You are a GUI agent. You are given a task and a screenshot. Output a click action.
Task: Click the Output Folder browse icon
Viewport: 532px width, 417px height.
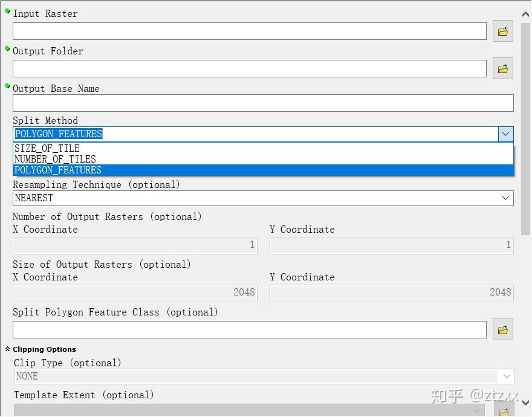point(502,68)
